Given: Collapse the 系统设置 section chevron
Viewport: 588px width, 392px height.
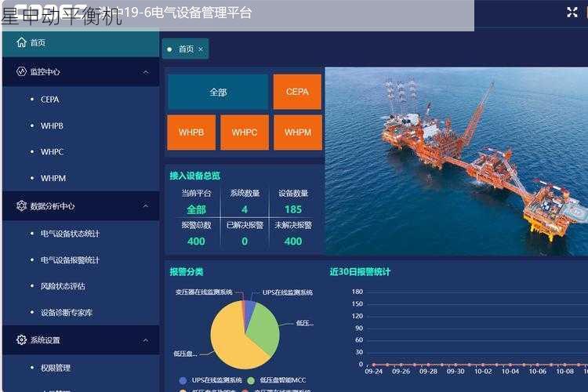Looking at the screenshot, I should click(146, 340).
